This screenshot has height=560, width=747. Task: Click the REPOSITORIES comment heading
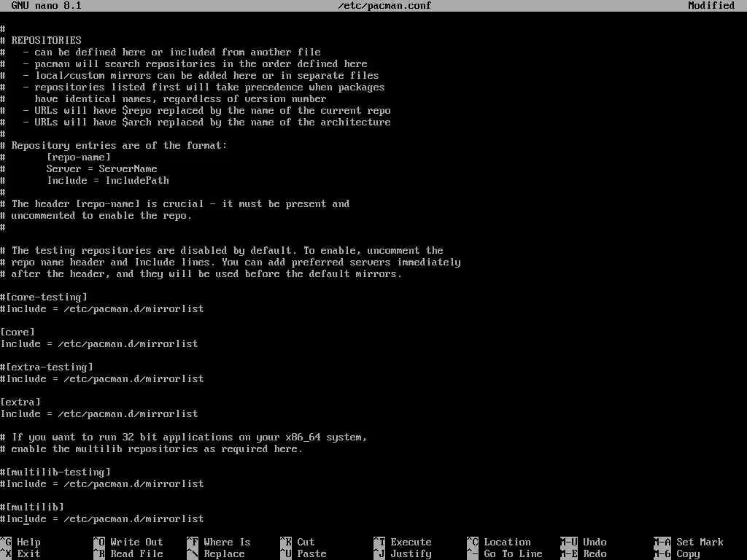[x=41, y=41]
